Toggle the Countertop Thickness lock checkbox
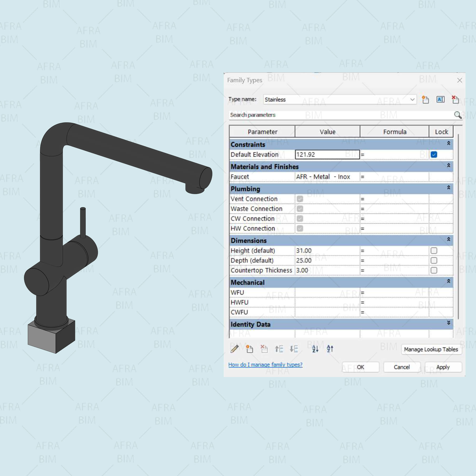Viewport: 476px width, 476px height. 434,270
